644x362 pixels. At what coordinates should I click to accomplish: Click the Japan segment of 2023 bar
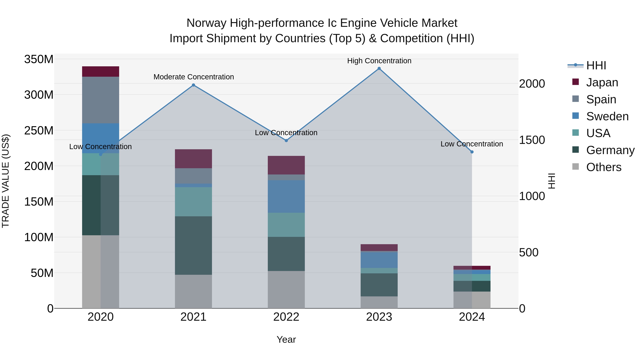coord(379,248)
